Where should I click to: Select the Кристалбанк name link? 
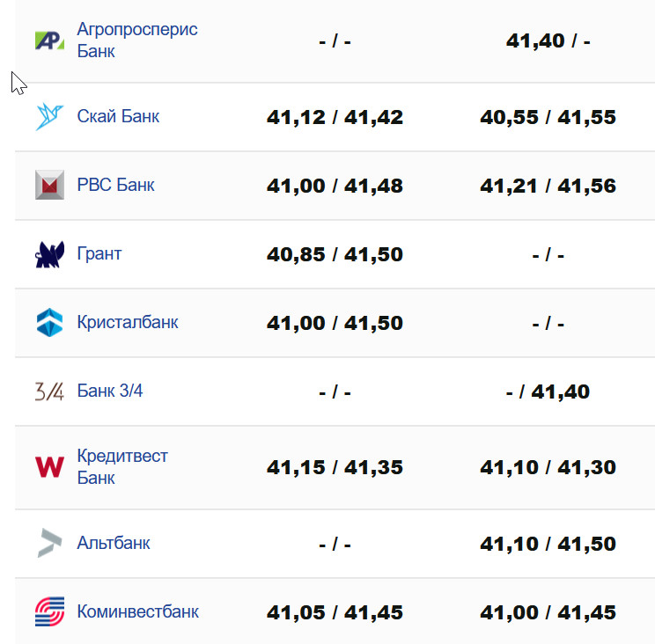128,323
